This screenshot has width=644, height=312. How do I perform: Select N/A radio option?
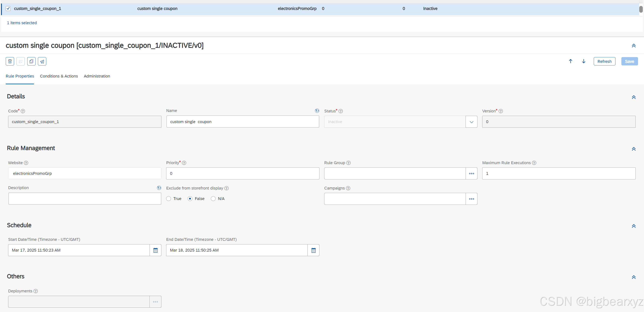(213, 199)
